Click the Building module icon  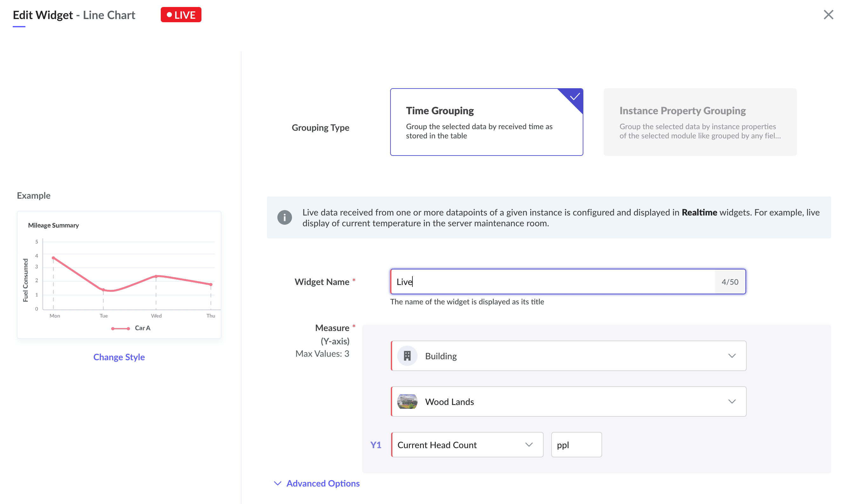point(407,355)
